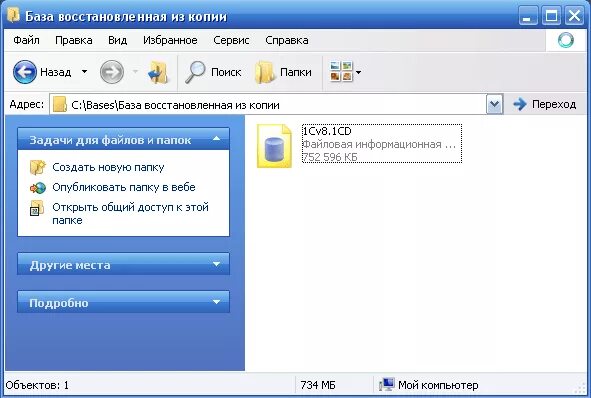The image size is (591, 398).
Task: Go up one folder level icon
Action: click(158, 72)
